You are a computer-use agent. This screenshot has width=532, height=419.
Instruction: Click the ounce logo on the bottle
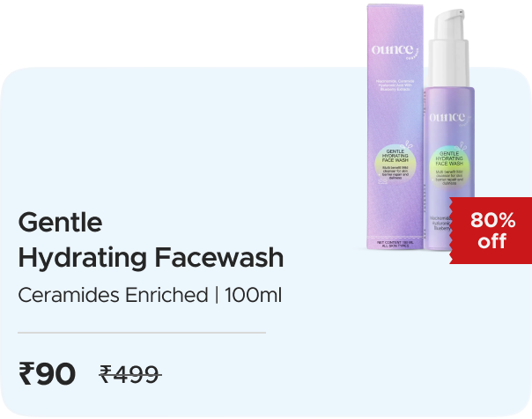[x=449, y=119]
